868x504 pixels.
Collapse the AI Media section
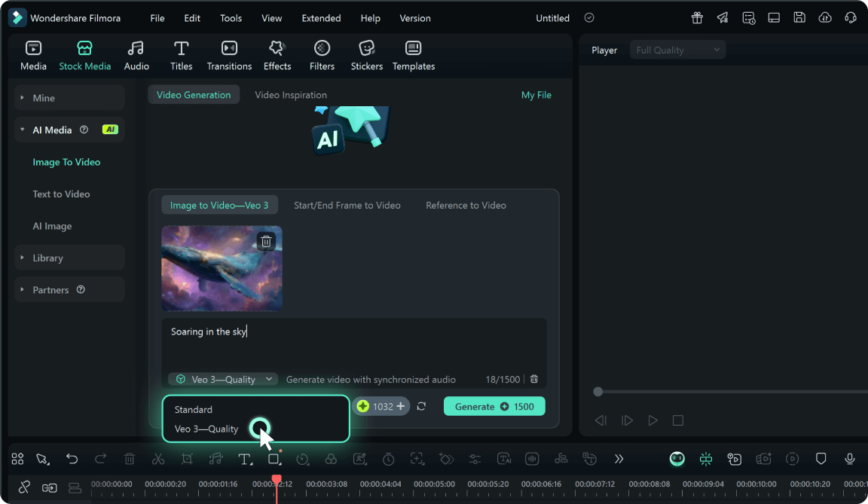pos(22,130)
